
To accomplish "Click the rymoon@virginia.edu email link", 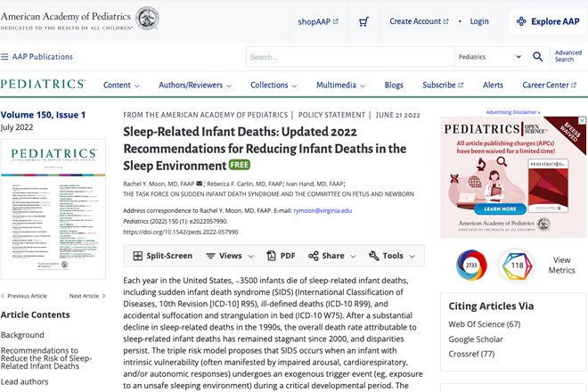I will [323, 210].
